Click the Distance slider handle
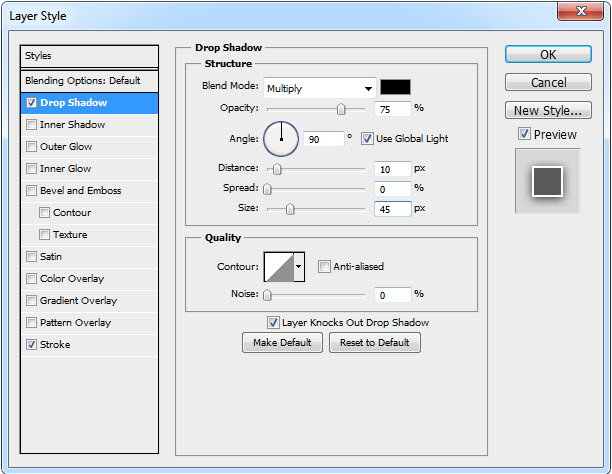Image resolution: width=612 pixels, height=474 pixels. pyautogui.click(x=277, y=169)
